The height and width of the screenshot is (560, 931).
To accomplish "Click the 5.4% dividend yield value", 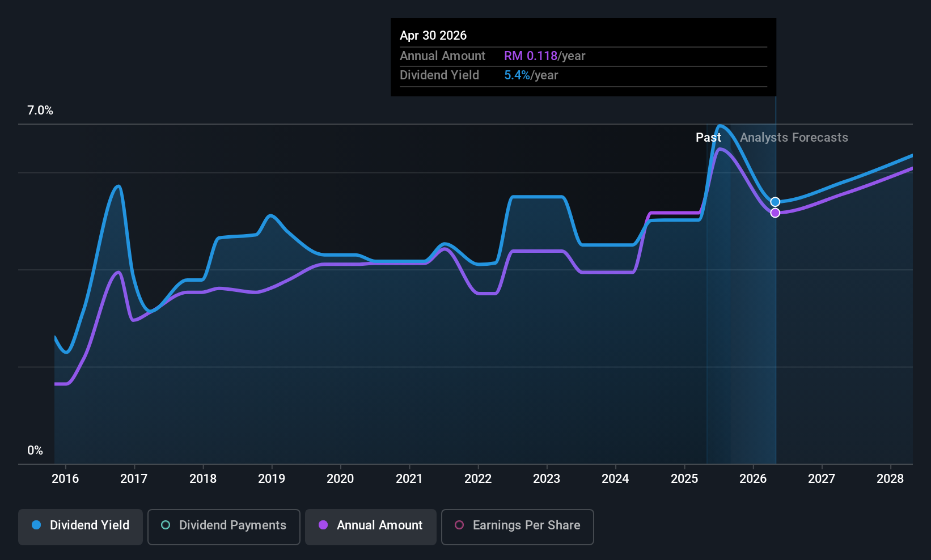I will pos(517,75).
